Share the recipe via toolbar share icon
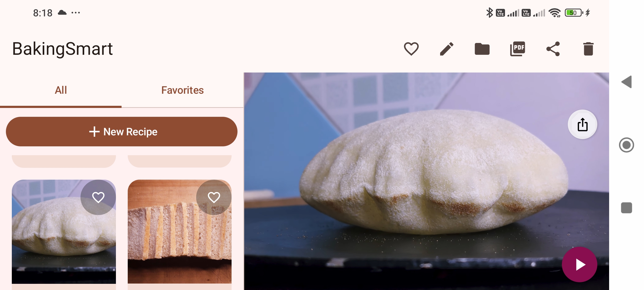644x290 pixels. [553, 49]
